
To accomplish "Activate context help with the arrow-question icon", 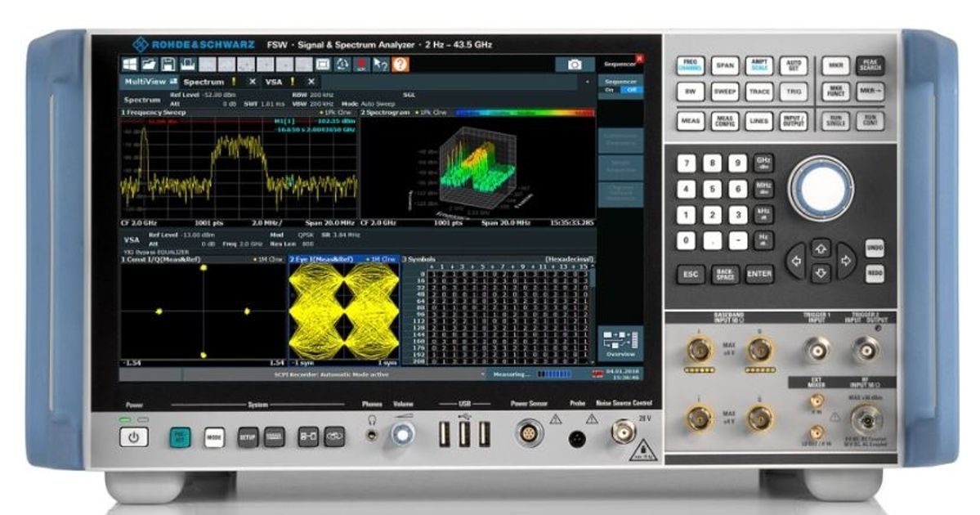I will point(379,64).
